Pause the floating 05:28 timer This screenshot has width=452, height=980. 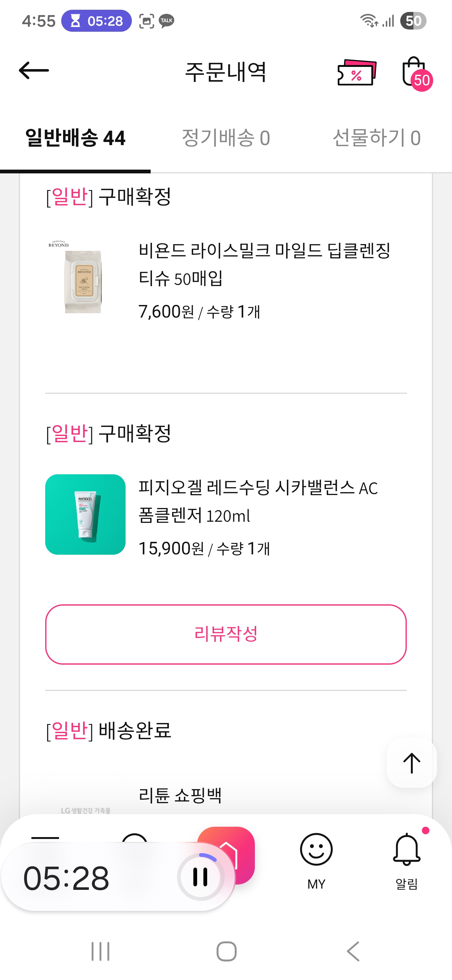tap(200, 877)
